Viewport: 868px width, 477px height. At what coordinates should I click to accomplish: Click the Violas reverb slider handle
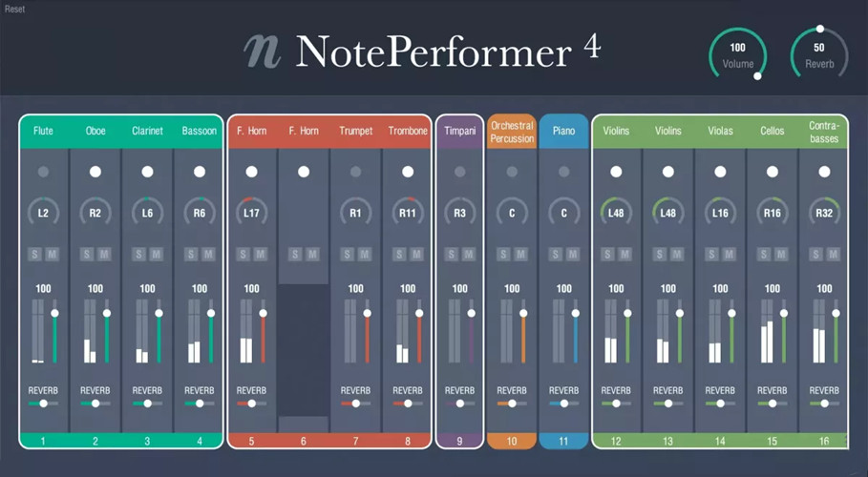point(720,404)
